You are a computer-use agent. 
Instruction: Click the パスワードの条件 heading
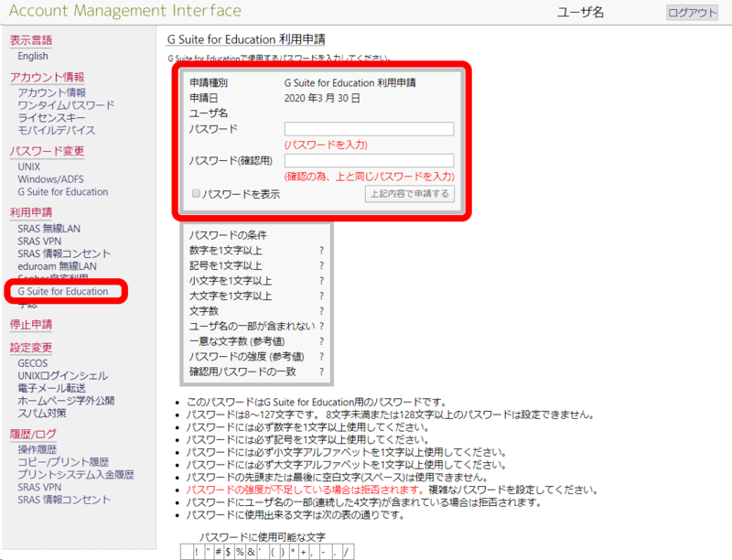228,235
